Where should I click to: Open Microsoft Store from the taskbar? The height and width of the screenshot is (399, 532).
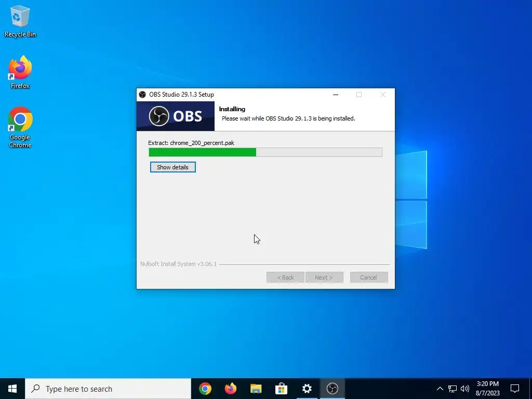281,389
